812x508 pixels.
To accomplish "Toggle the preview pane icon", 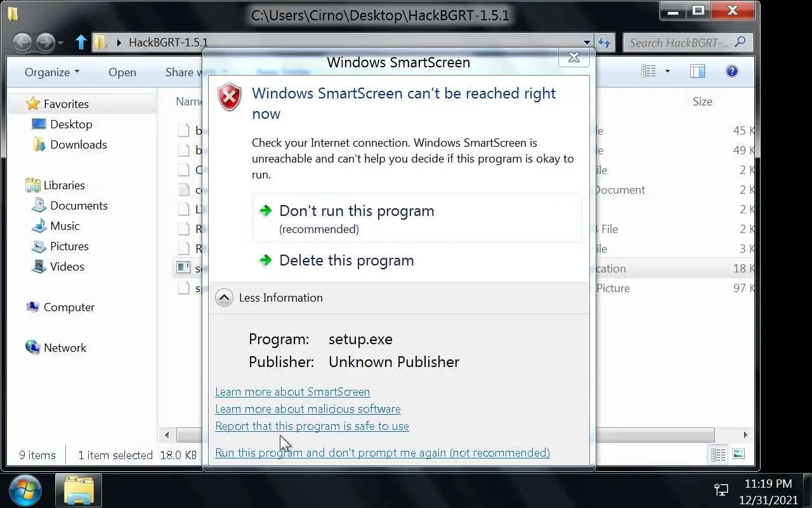I will click(698, 71).
